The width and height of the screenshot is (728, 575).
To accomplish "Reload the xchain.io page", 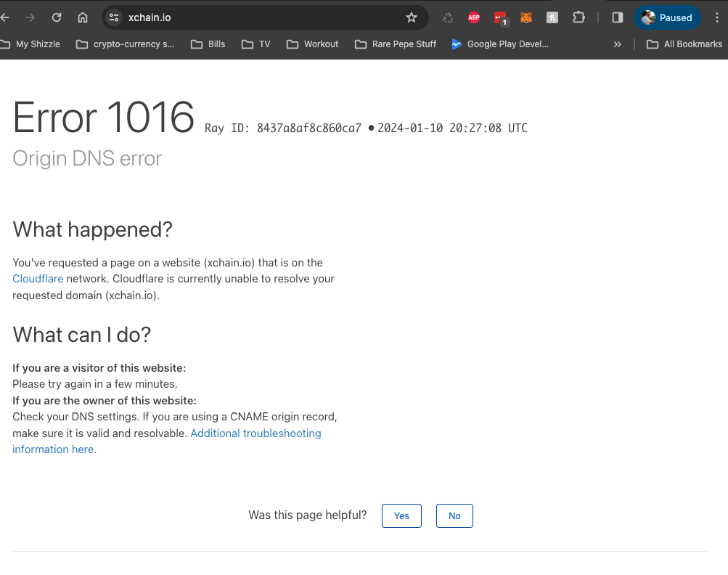I will click(57, 17).
